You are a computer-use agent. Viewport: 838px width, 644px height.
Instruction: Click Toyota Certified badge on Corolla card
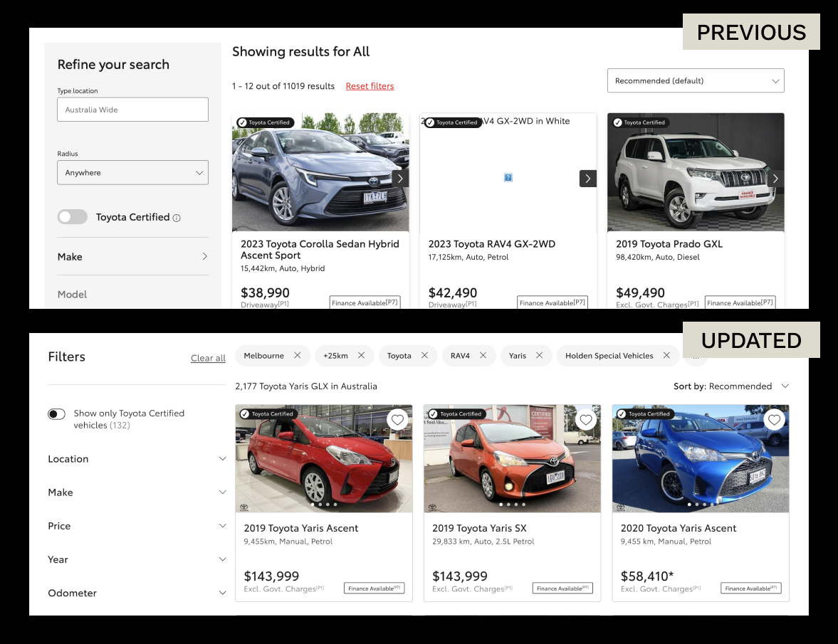coord(266,122)
